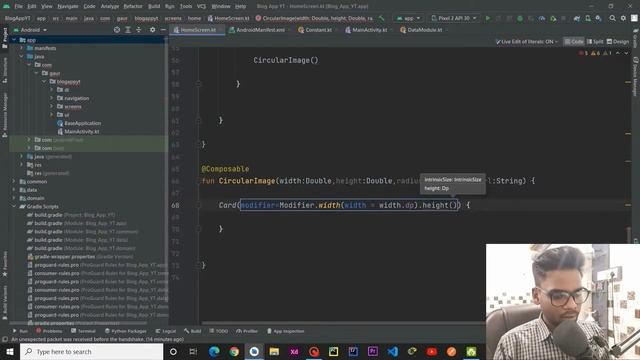Switch to MainActivity.kt editor tab
This screenshot has height=360, width=640.
(x=369, y=30)
